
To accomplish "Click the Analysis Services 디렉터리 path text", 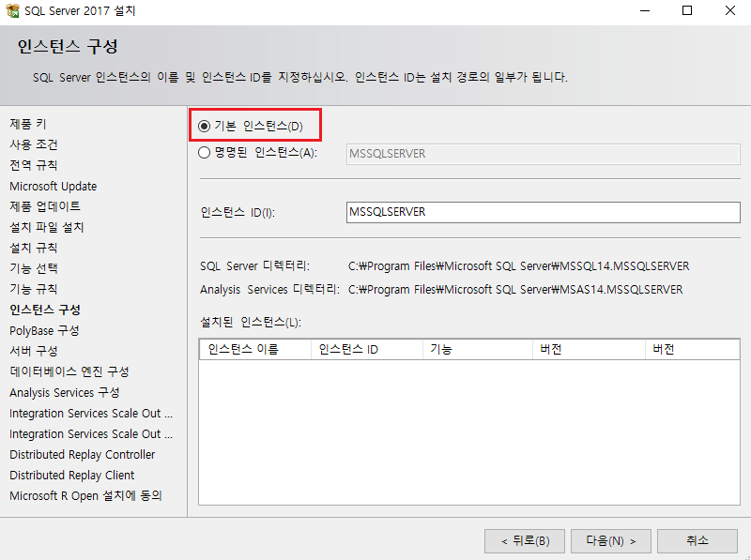I will tap(515, 290).
